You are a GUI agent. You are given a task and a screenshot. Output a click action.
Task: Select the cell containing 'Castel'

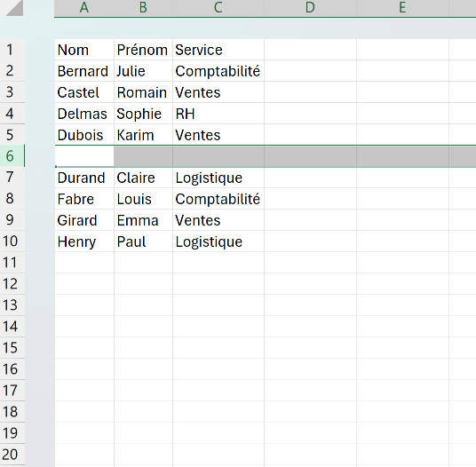(84, 92)
